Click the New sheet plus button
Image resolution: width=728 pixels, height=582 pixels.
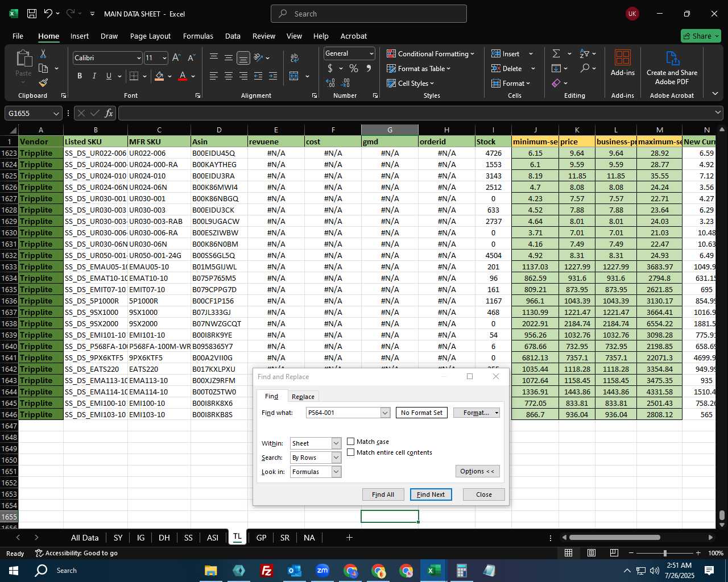click(349, 538)
